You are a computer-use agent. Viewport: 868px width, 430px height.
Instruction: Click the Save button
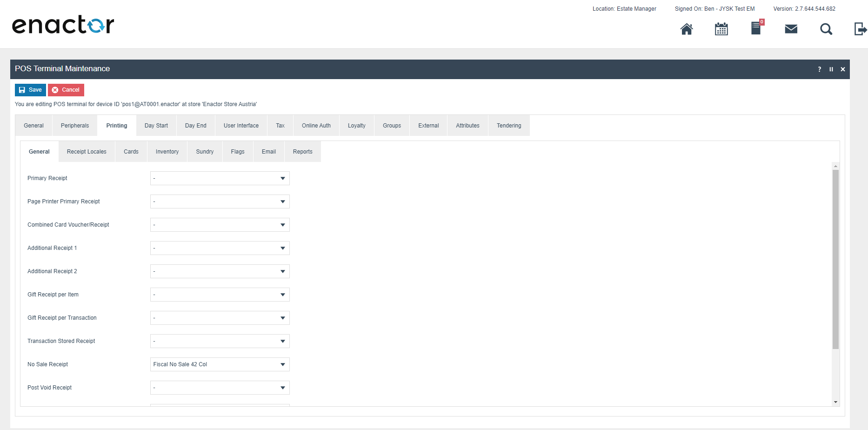point(30,90)
